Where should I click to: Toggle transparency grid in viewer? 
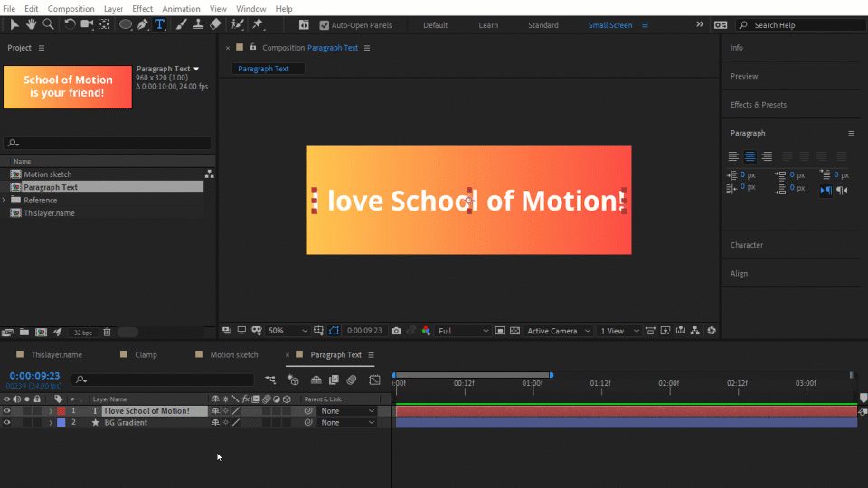point(514,331)
